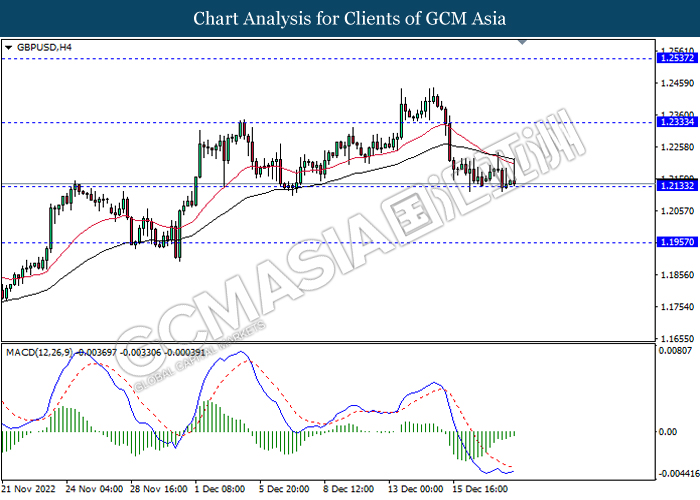Select the 1.19570 price level label
This screenshot has height=500, width=700.
677,242
